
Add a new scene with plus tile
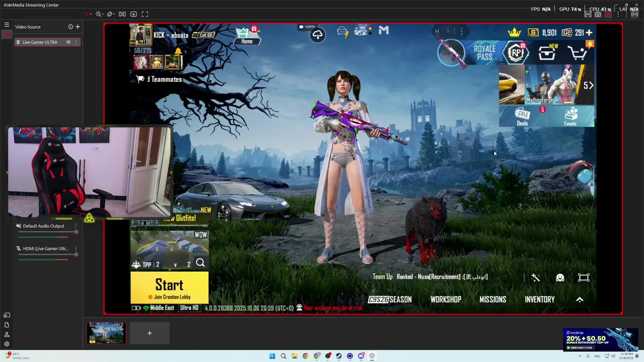tap(149, 333)
